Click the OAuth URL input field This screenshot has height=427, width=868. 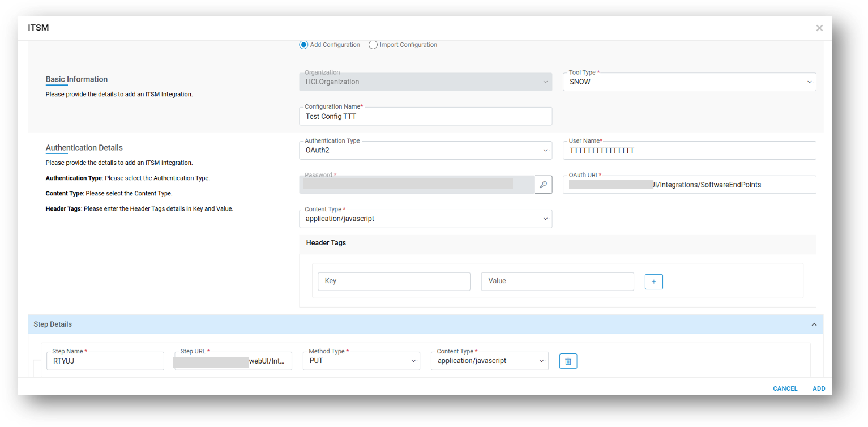click(x=689, y=184)
